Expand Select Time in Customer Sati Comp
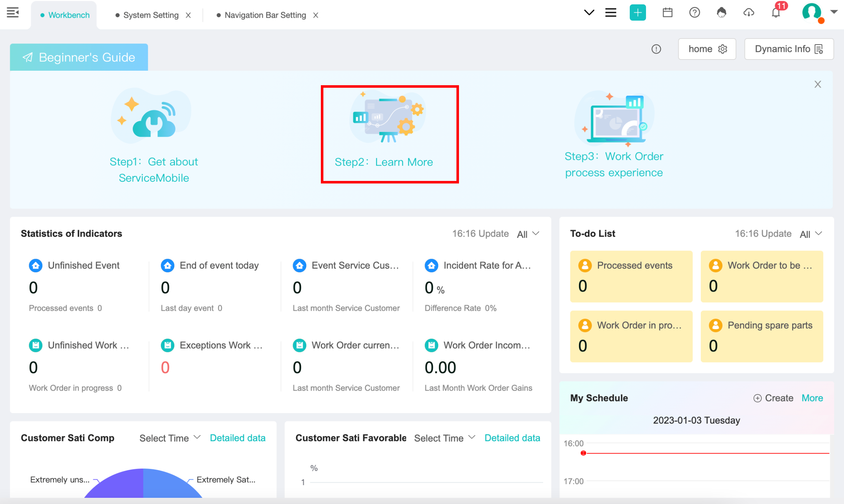The width and height of the screenshot is (844, 504). click(170, 438)
